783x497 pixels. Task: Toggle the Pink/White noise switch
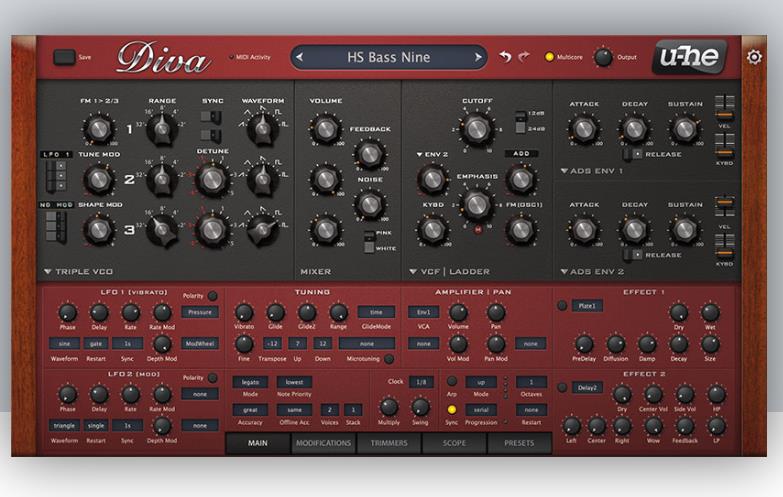(x=369, y=241)
